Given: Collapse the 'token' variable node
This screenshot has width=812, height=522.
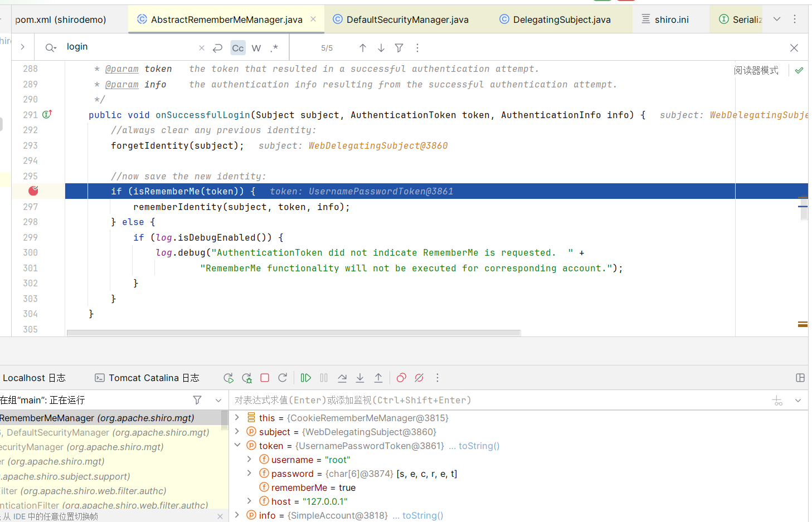Looking at the screenshot, I should [237, 445].
